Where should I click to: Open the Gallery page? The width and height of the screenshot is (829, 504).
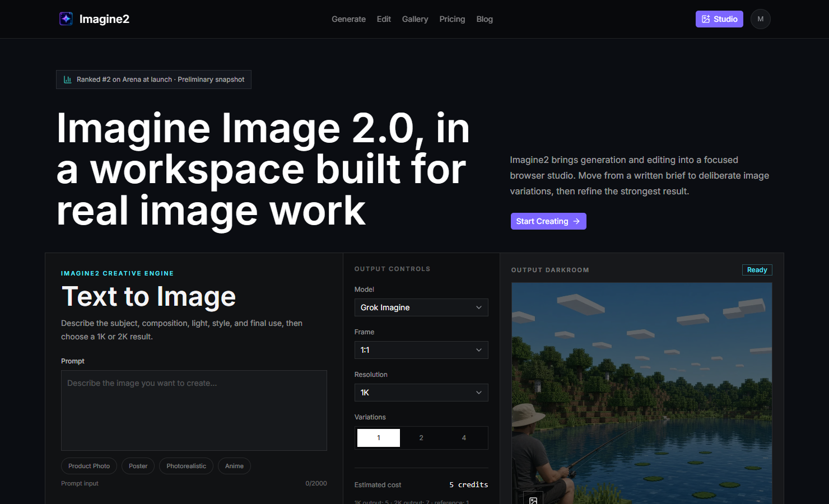pos(415,19)
